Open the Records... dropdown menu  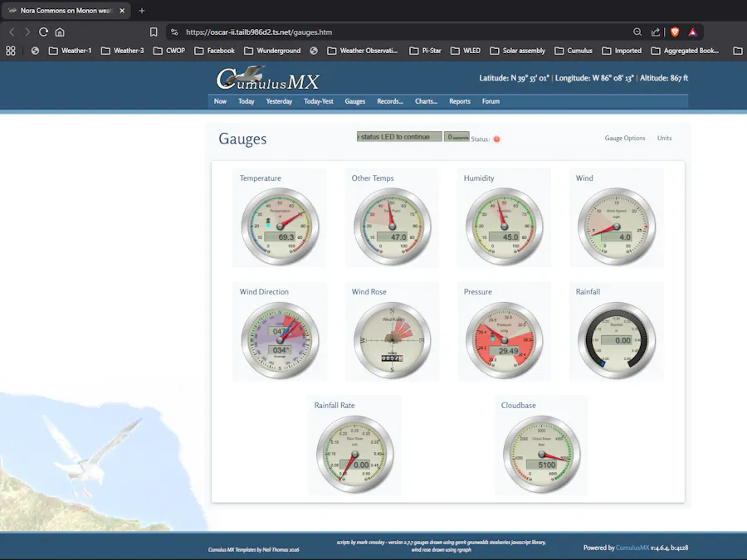pyautogui.click(x=390, y=101)
